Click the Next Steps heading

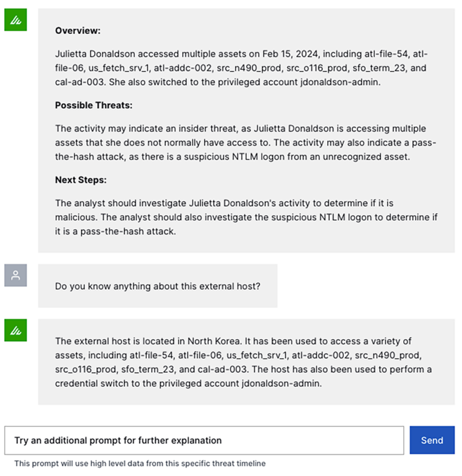(80, 180)
